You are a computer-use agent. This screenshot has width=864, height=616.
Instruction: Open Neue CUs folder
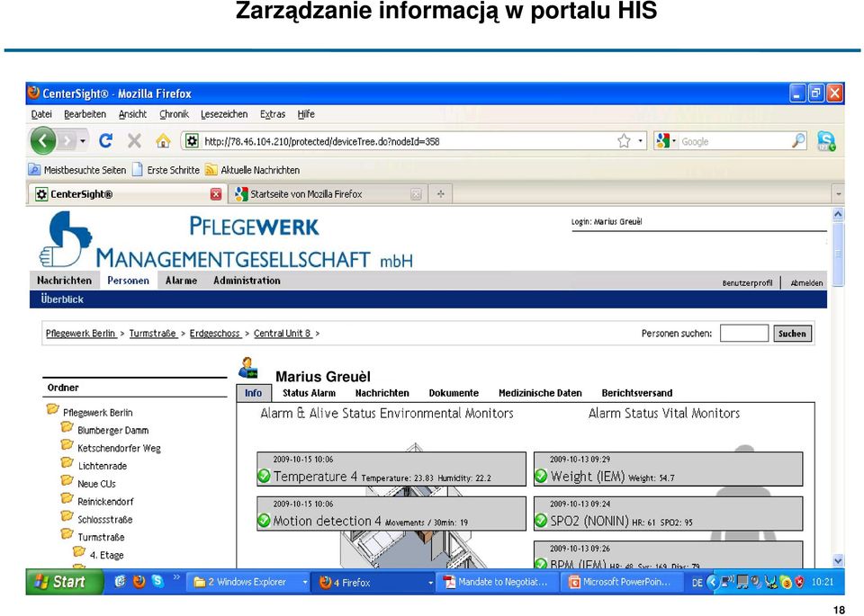89,483
